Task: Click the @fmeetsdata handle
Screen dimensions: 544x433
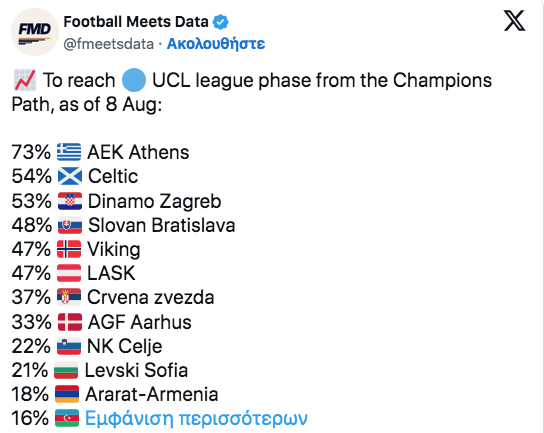Action: tap(109, 44)
